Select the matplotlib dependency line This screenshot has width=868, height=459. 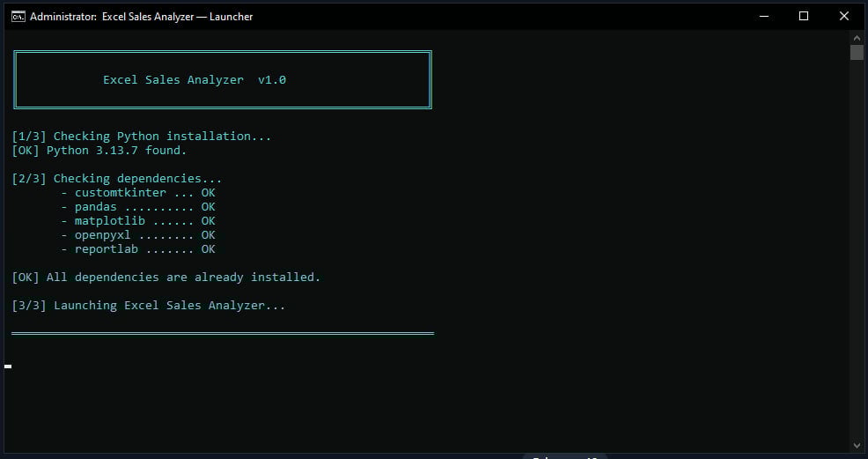(x=138, y=221)
